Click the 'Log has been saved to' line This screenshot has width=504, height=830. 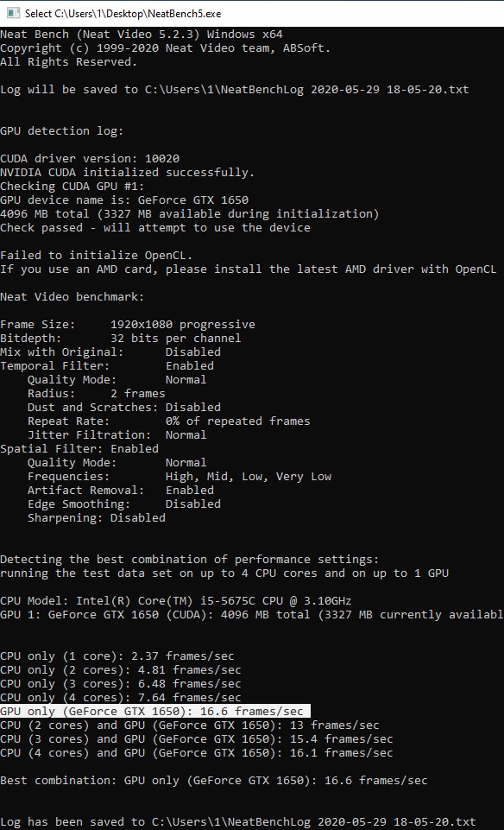click(238, 821)
